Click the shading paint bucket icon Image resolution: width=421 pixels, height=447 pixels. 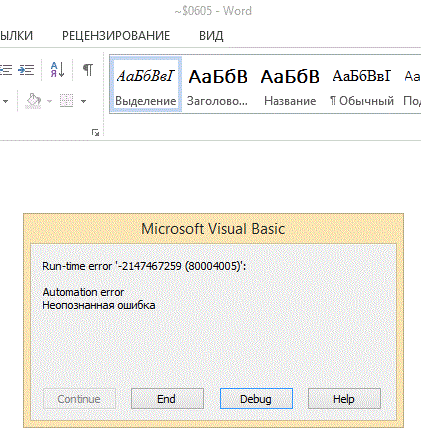tap(33, 101)
